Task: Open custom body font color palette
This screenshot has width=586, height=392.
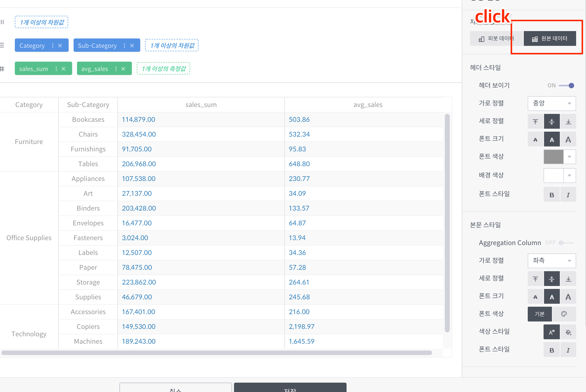Action: 564,314
